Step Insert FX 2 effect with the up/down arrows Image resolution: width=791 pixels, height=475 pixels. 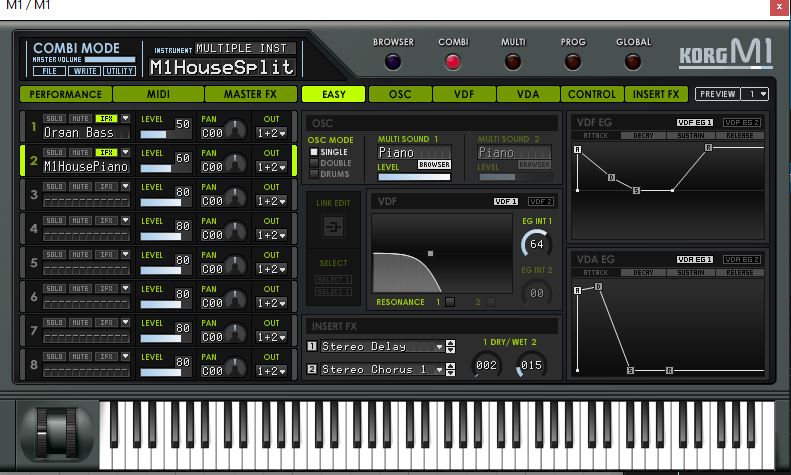[450, 369]
